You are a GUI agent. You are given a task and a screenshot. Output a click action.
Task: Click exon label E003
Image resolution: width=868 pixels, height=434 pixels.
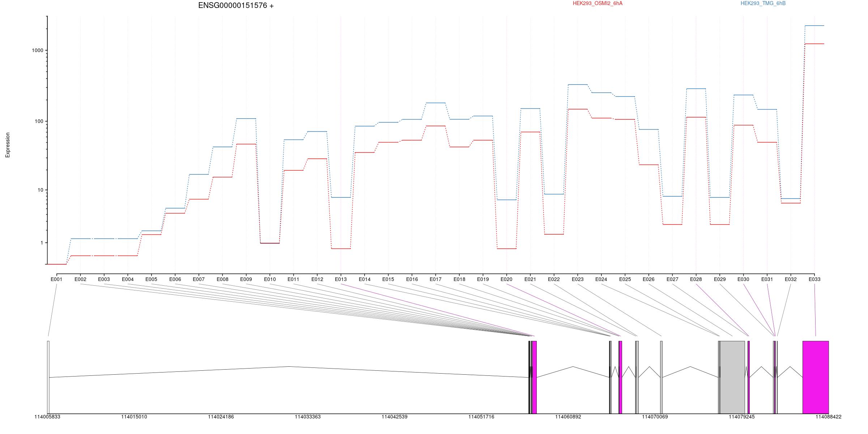click(x=104, y=279)
